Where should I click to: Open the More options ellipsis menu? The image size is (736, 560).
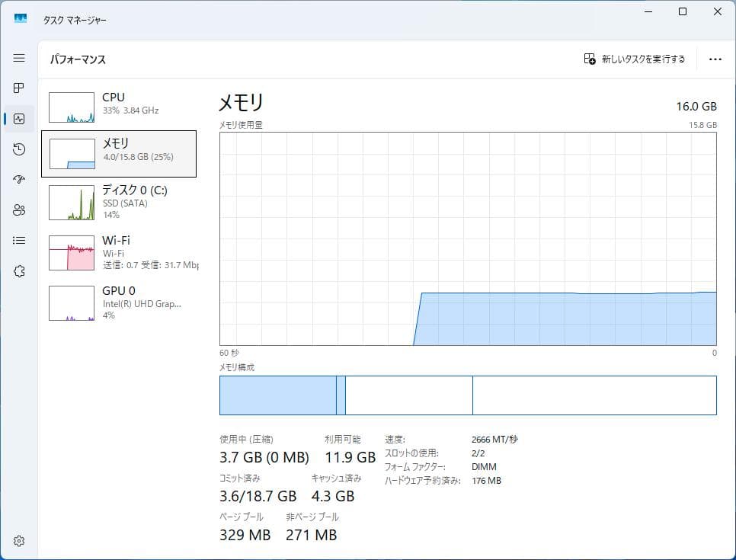[x=715, y=58]
